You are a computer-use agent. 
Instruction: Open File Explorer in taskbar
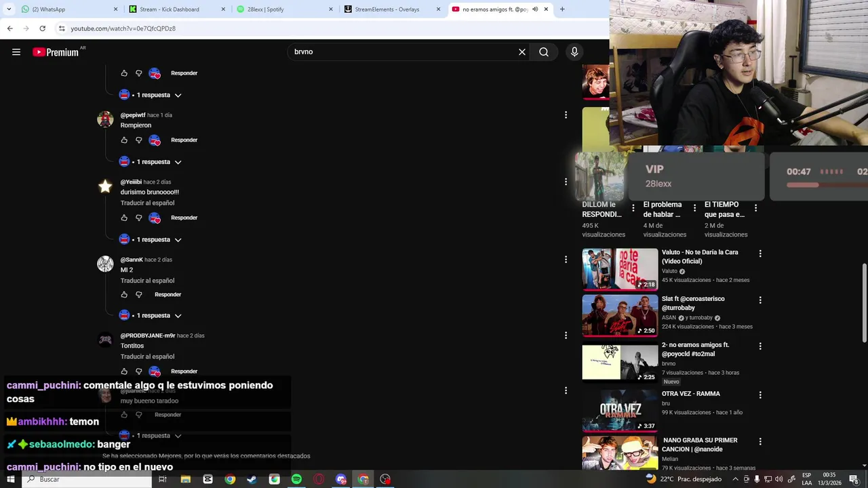[x=185, y=479]
